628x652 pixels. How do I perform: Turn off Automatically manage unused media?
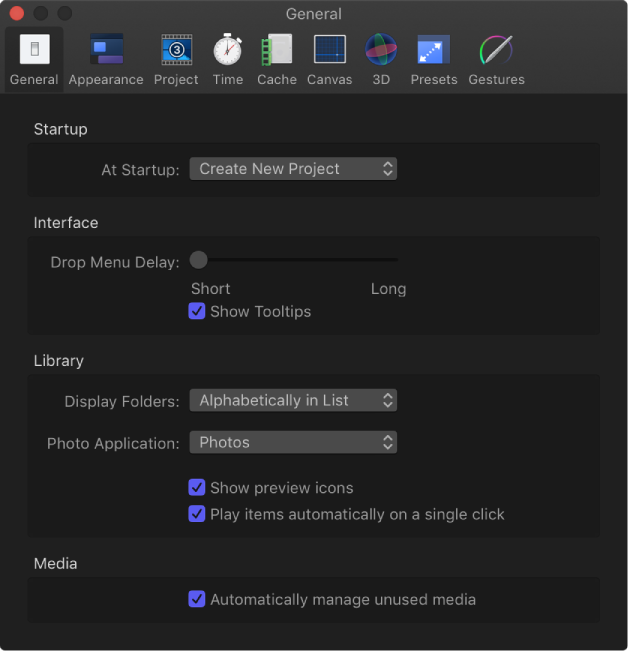pos(197,599)
